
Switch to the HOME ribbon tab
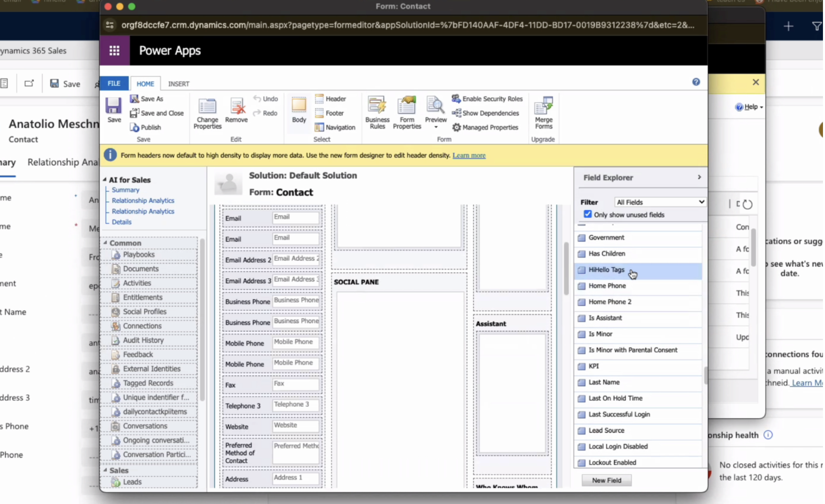point(146,84)
